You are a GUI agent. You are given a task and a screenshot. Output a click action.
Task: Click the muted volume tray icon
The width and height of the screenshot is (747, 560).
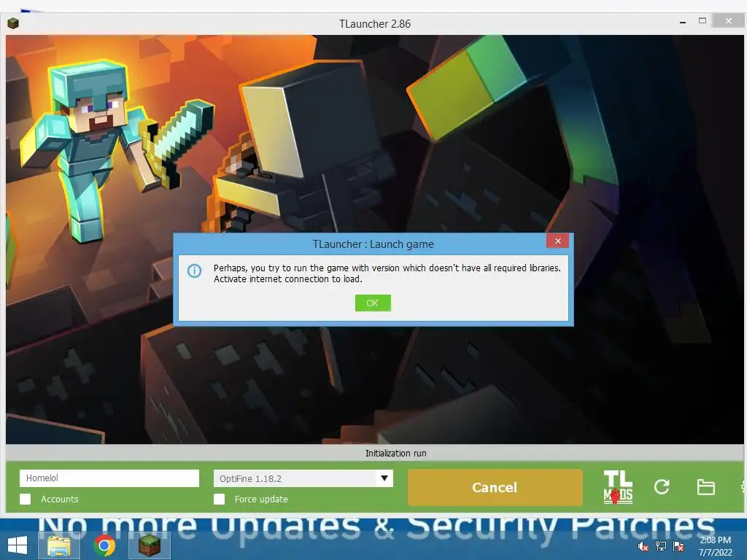click(x=643, y=545)
